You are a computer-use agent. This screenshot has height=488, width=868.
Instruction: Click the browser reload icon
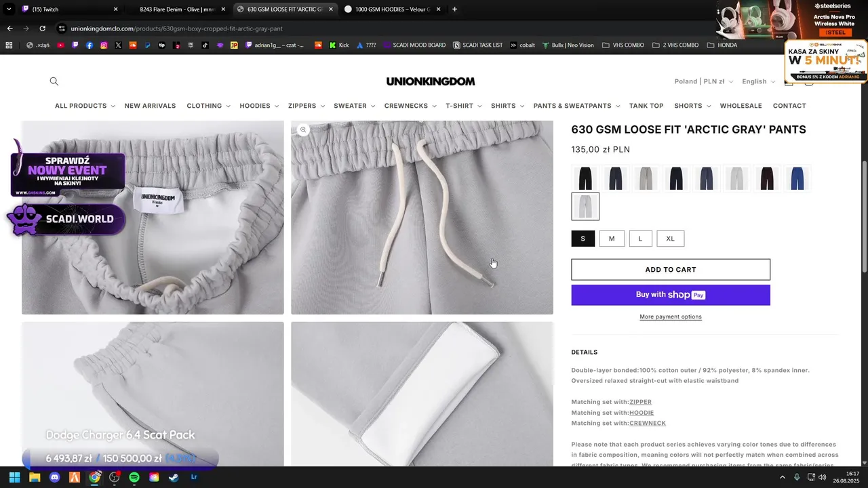click(x=42, y=28)
